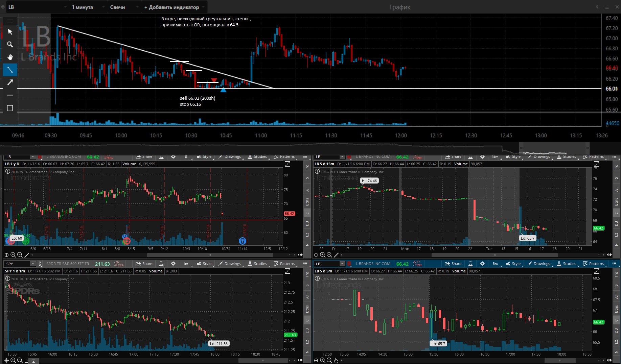Click the light bulb event icon near 11/14
The height and width of the screenshot is (364, 621).
(242, 241)
